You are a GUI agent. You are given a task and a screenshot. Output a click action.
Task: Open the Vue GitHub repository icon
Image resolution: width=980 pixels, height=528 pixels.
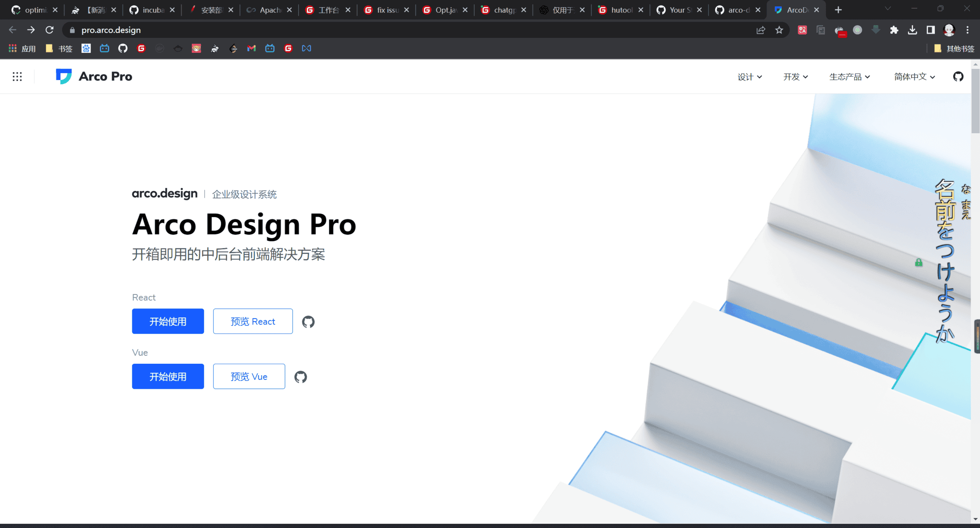(x=301, y=377)
